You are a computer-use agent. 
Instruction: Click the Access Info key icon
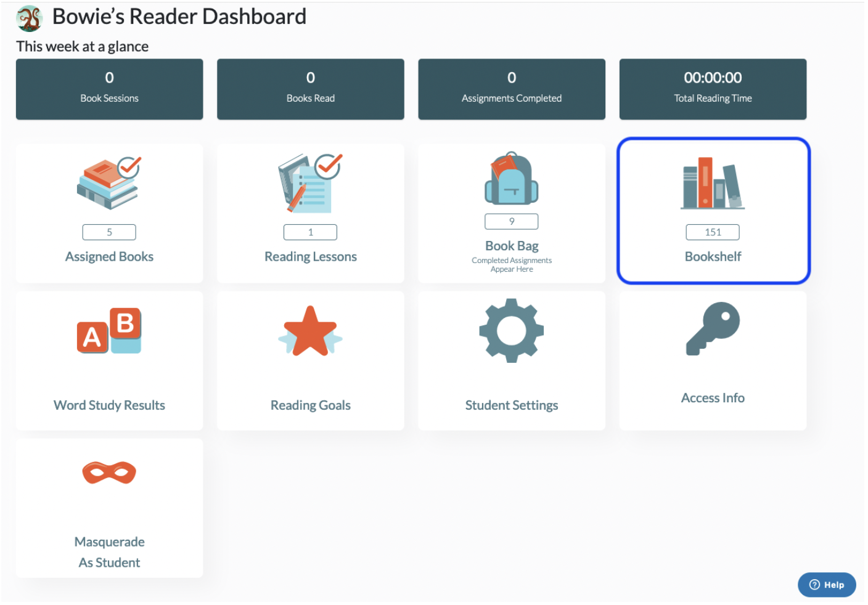713,328
